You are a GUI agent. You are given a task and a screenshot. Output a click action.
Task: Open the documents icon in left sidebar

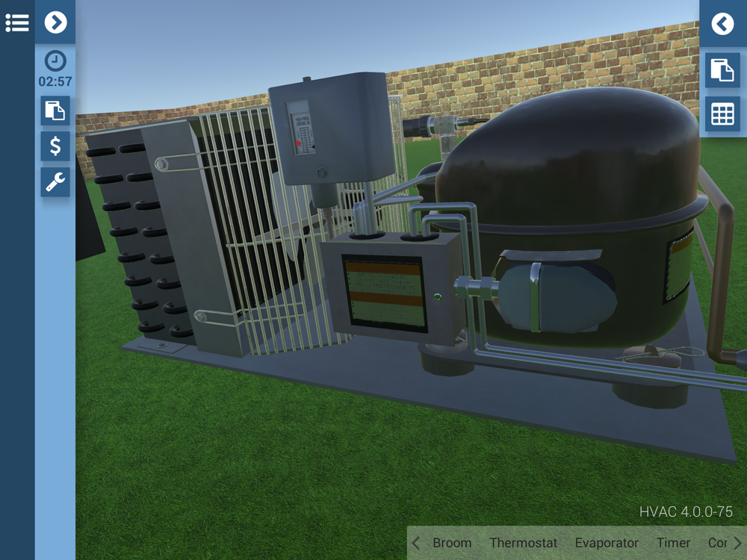pyautogui.click(x=55, y=111)
